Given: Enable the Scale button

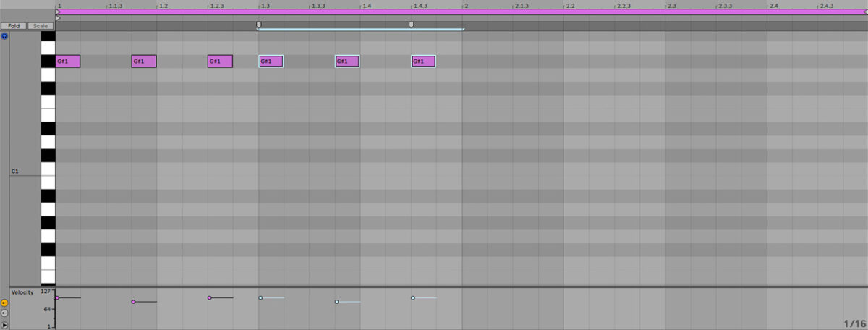Looking at the screenshot, I should click(x=41, y=26).
